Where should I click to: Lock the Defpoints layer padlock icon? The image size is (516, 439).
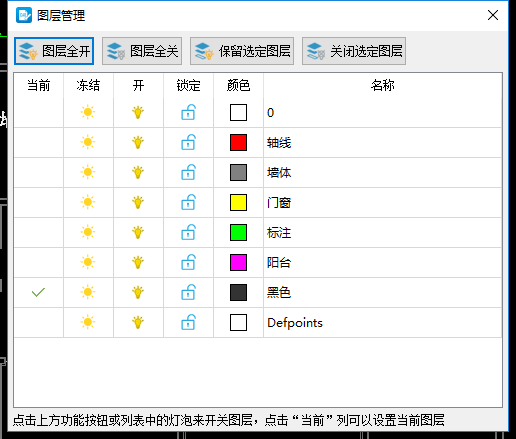(x=188, y=322)
